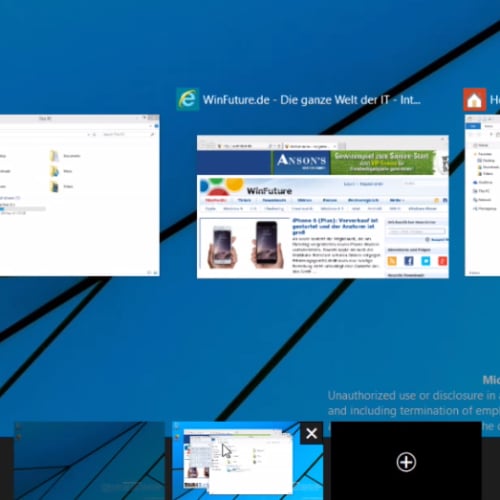500x500 pixels.
Task: Open a new tab in Internet Explorer
Action: pos(342,146)
